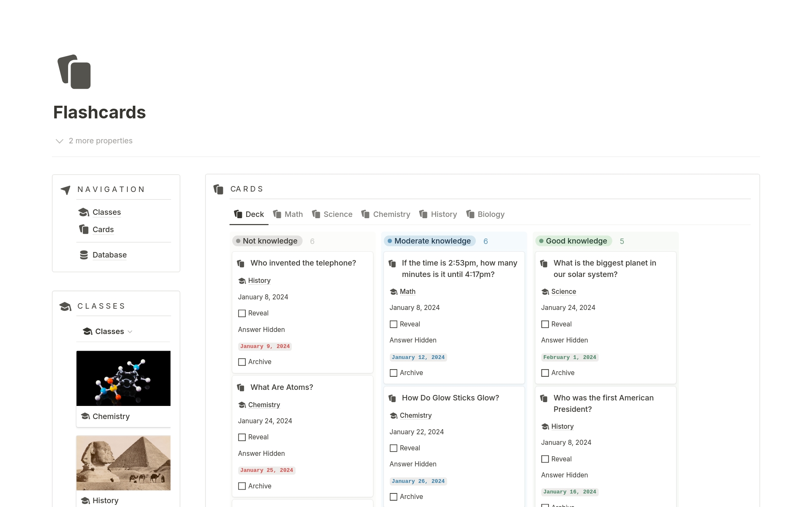Tick Archive on the biggest planet card
Viewport: 812px width, 507px height.
click(x=545, y=373)
